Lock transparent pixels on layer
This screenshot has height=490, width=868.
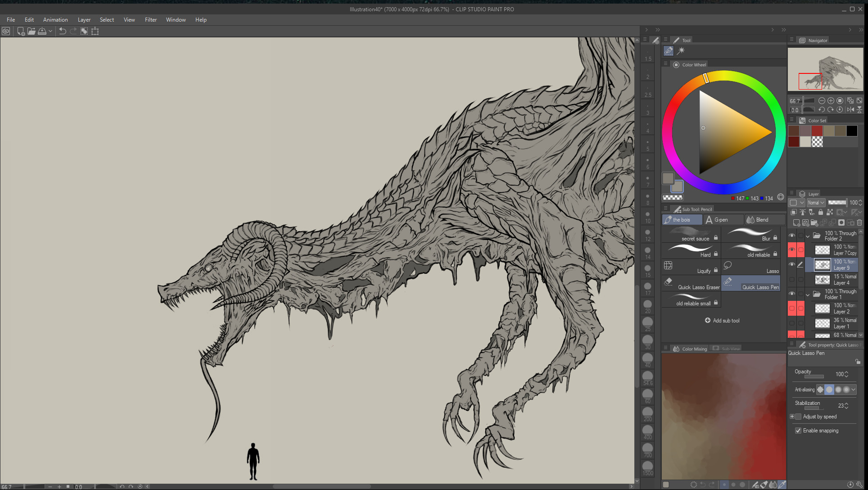click(829, 212)
